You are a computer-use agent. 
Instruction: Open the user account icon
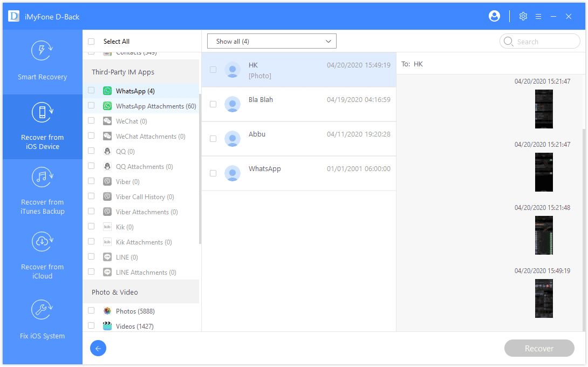tap(494, 16)
